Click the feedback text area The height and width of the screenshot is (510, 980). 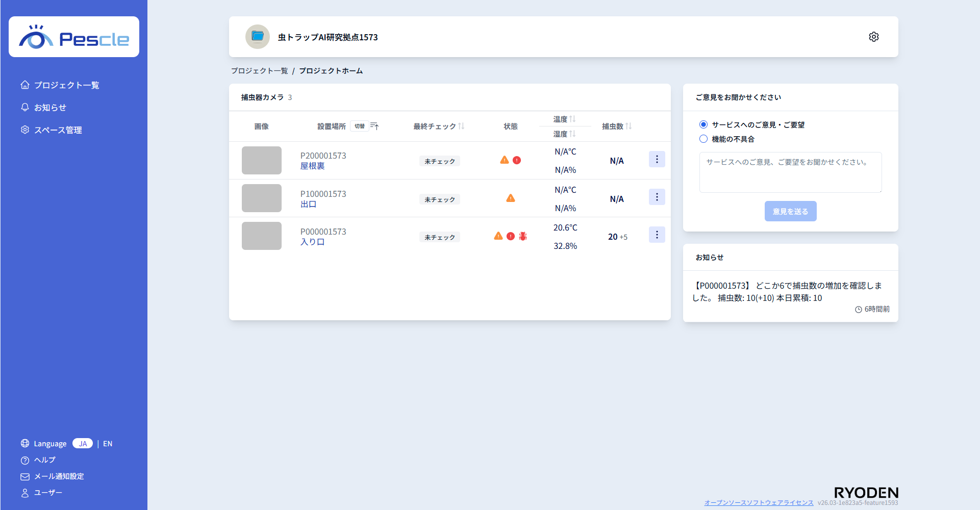point(791,172)
